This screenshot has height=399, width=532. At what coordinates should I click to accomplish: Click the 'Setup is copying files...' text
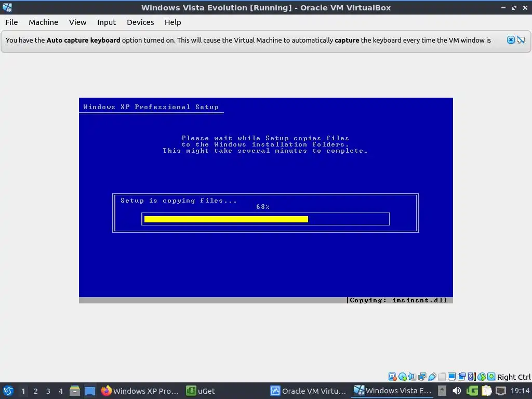tap(179, 201)
